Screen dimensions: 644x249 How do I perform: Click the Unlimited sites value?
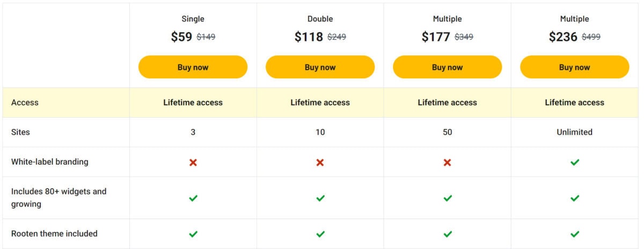click(x=575, y=132)
